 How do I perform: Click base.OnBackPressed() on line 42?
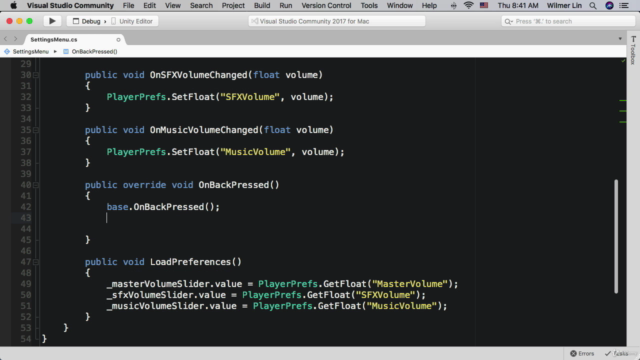163,207
